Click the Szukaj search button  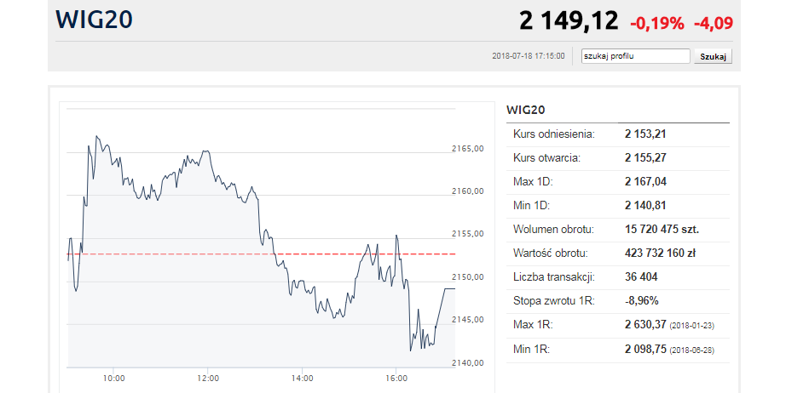pos(712,56)
